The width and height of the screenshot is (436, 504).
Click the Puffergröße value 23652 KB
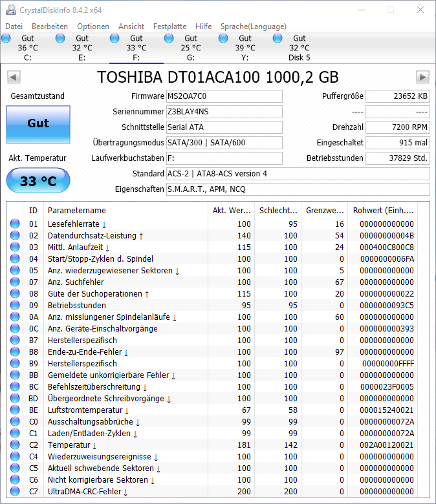click(398, 96)
